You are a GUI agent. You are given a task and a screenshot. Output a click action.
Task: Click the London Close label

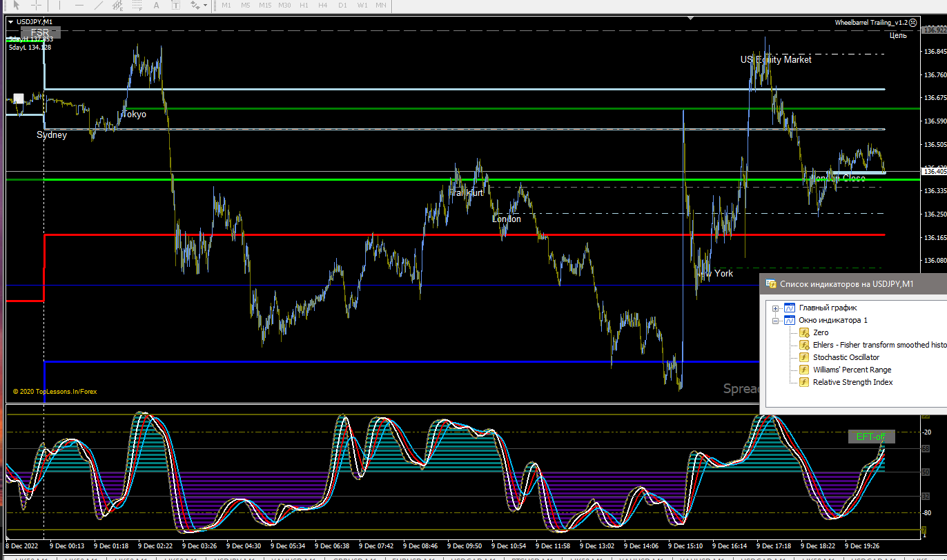[838, 179]
